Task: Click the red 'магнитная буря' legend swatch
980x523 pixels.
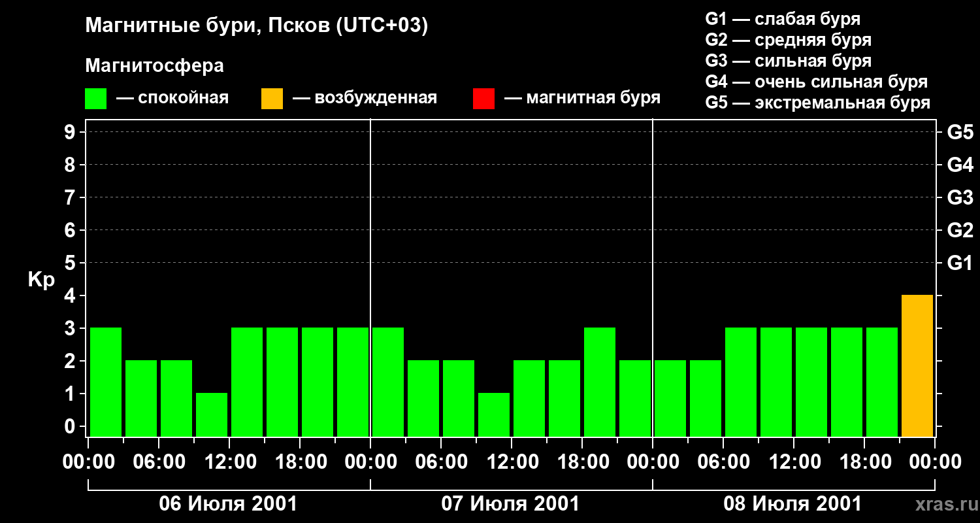Action: tap(483, 99)
